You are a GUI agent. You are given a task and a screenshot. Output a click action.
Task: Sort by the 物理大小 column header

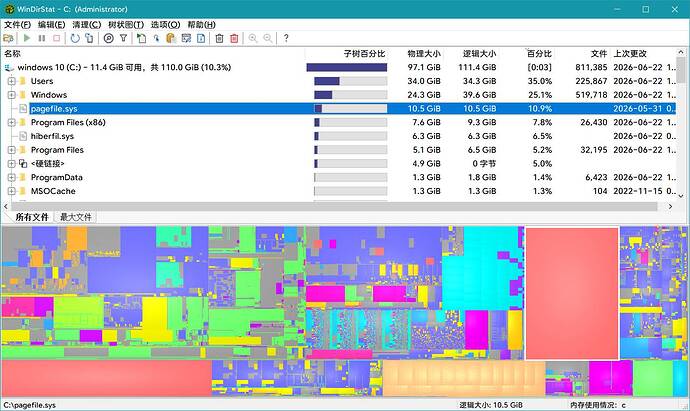(x=424, y=54)
